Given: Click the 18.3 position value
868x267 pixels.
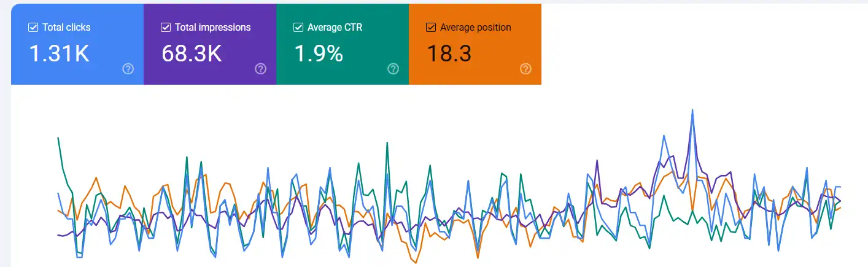Looking at the screenshot, I should click(449, 54).
